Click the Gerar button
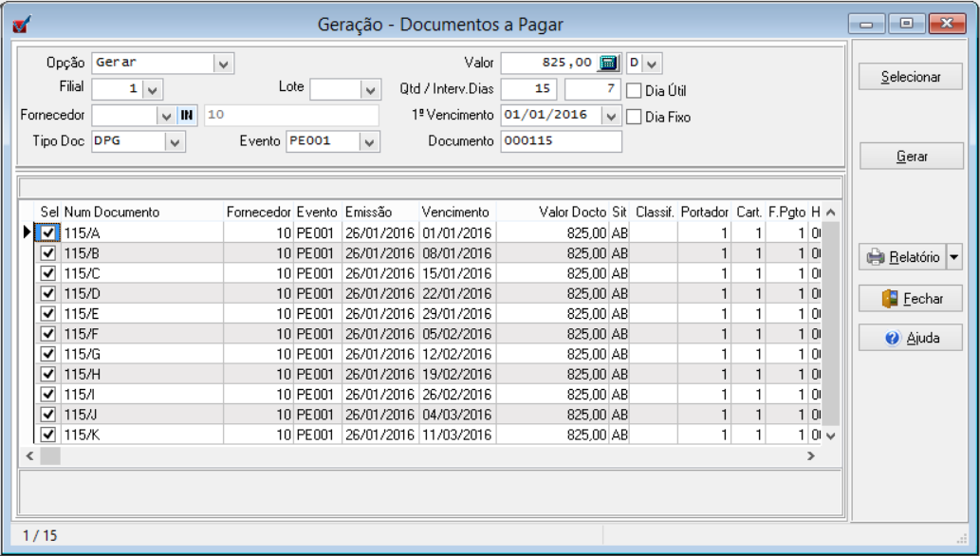This screenshot has height=556, width=980. point(911,157)
